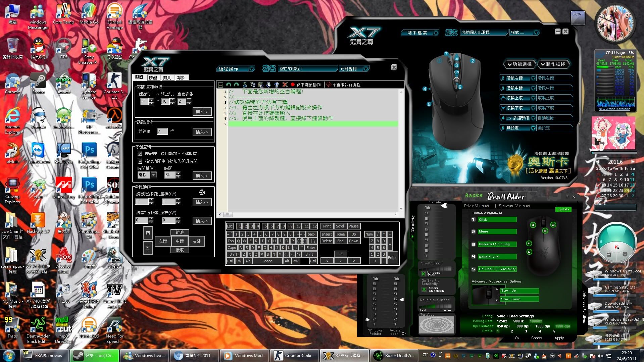Click the 檔名 field 空白的編程1
This screenshot has height=362, width=644.
click(307, 69)
